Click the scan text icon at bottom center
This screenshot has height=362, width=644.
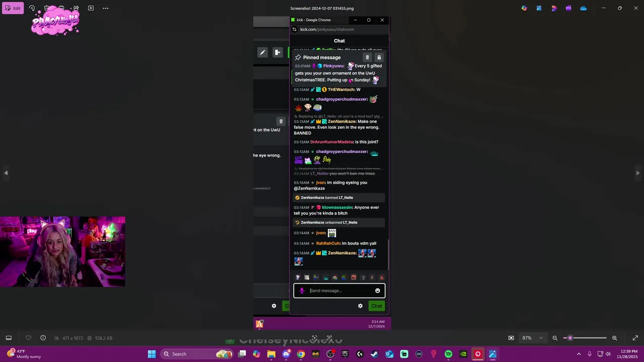tap(314, 338)
